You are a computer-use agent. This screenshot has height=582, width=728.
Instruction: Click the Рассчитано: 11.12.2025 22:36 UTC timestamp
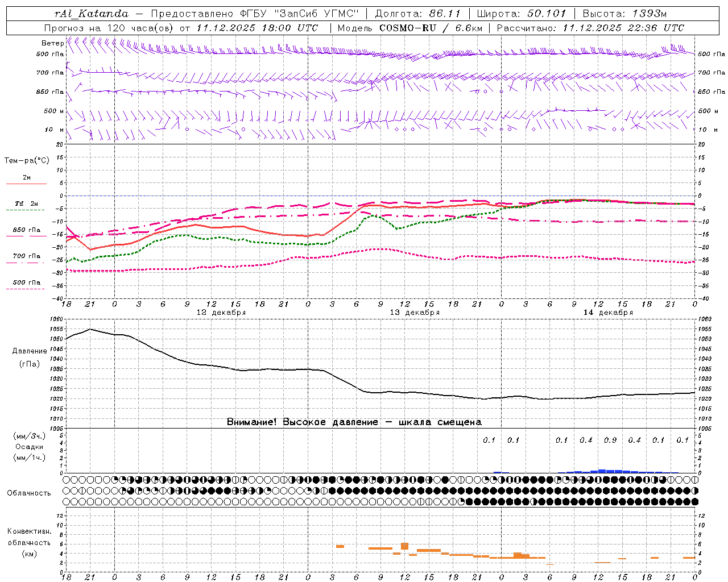tap(590, 28)
